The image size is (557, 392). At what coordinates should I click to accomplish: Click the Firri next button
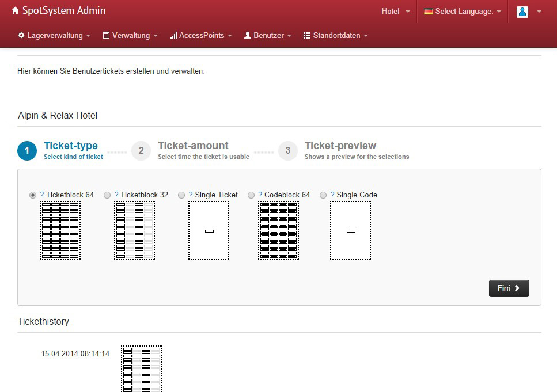point(509,288)
